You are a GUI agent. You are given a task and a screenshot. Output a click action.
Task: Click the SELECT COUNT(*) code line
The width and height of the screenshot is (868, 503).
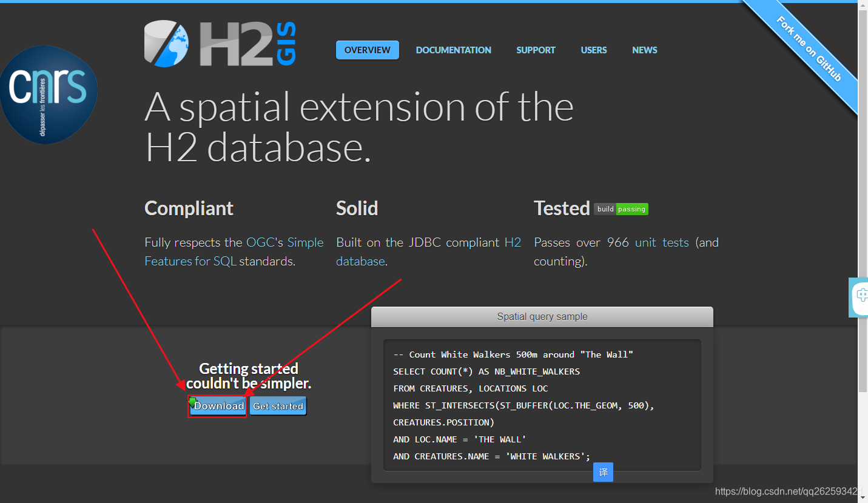pyautogui.click(x=486, y=371)
